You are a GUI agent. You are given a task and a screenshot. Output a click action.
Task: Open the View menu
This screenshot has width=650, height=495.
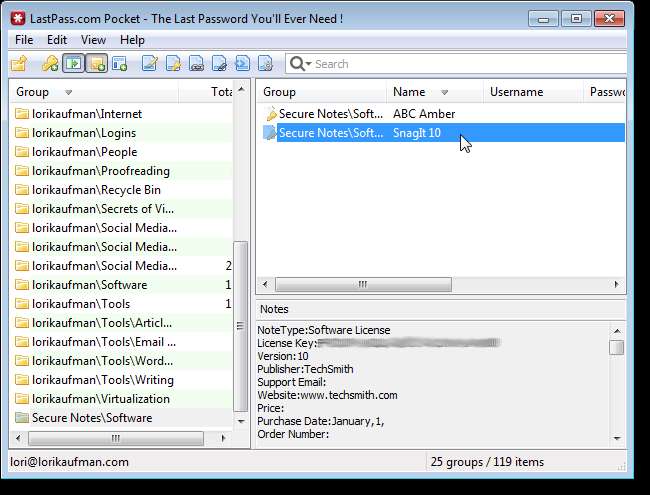[x=93, y=40]
